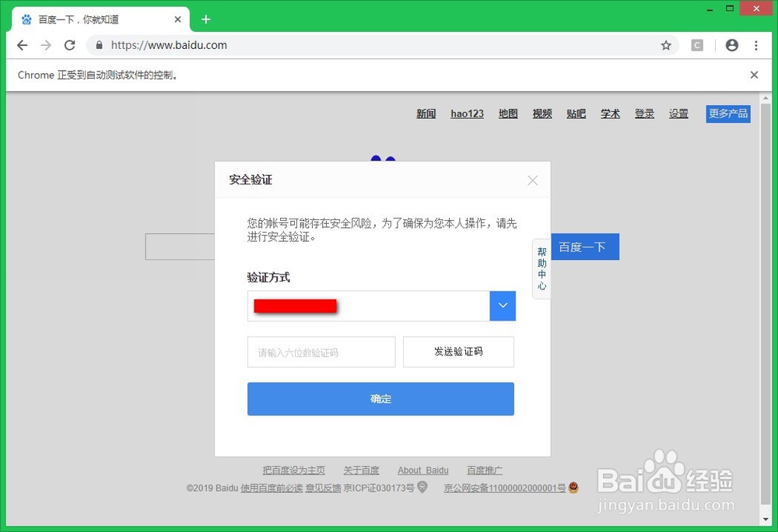Expand the 验证方式 dropdown arrow
Viewport: 778px width, 532px height.
click(x=503, y=306)
